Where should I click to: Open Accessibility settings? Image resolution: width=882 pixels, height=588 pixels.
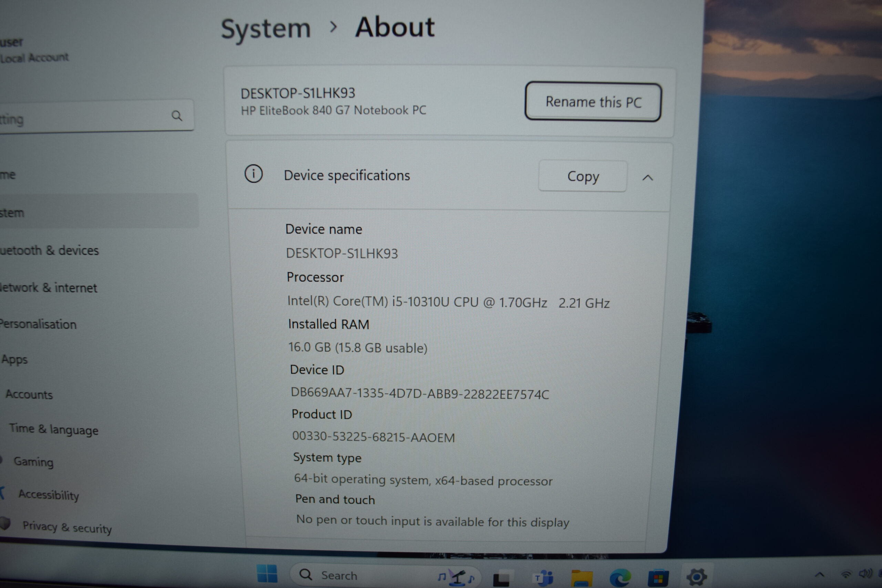(49, 495)
